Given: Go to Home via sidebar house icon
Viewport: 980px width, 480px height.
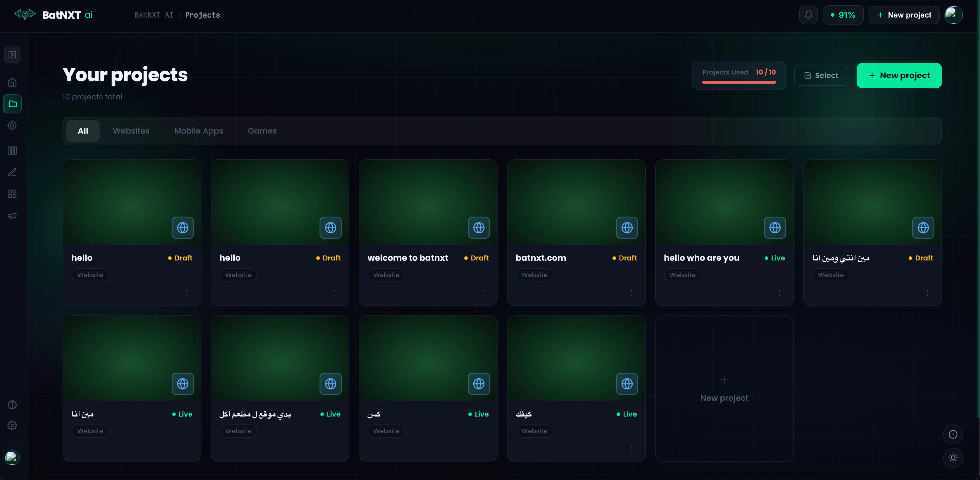Looking at the screenshot, I should click(x=12, y=82).
